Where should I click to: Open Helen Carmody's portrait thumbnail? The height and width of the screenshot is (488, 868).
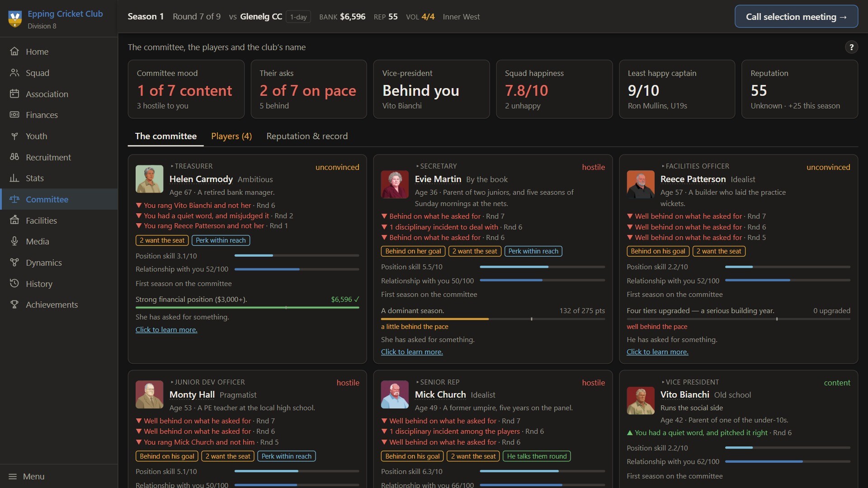[x=149, y=179]
